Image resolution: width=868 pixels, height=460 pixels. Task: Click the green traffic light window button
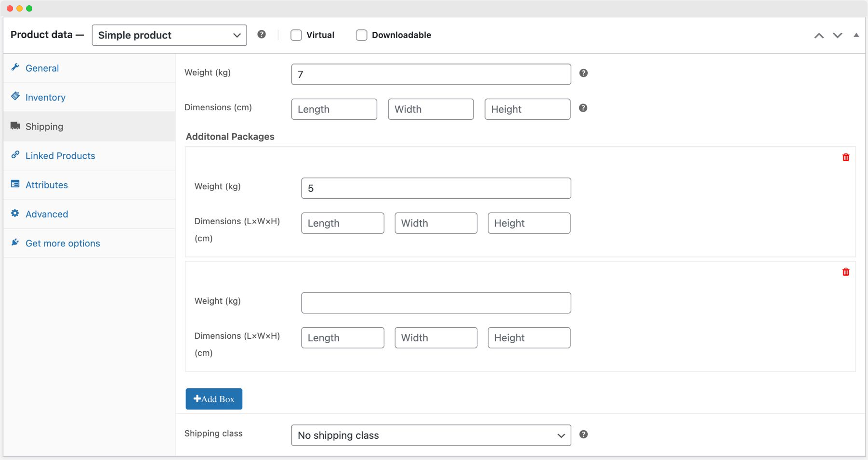tap(30, 8)
